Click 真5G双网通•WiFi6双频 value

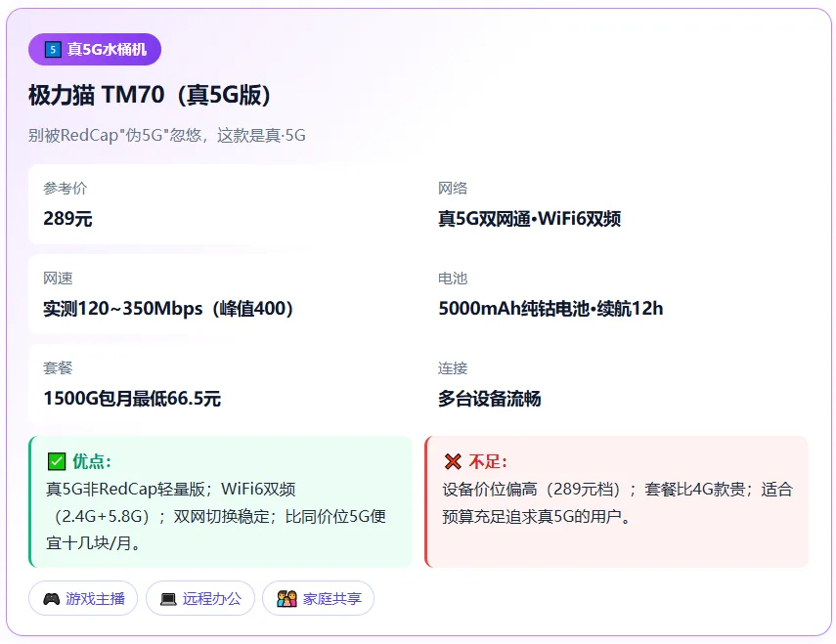coord(529,218)
